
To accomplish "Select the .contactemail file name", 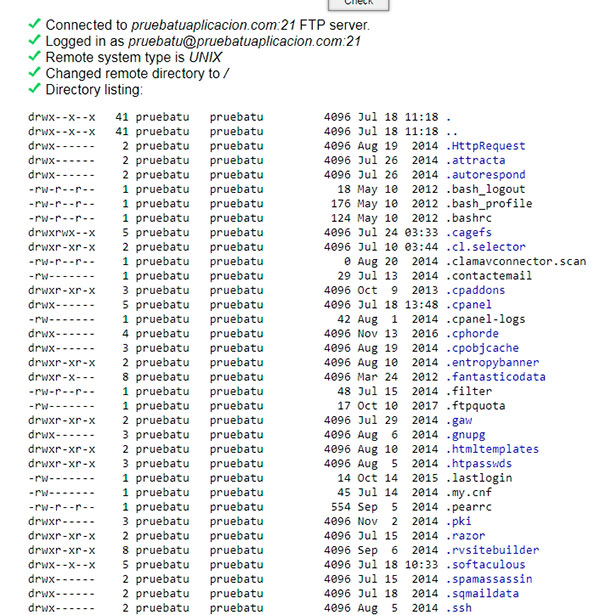I will pyautogui.click(x=489, y=276).
